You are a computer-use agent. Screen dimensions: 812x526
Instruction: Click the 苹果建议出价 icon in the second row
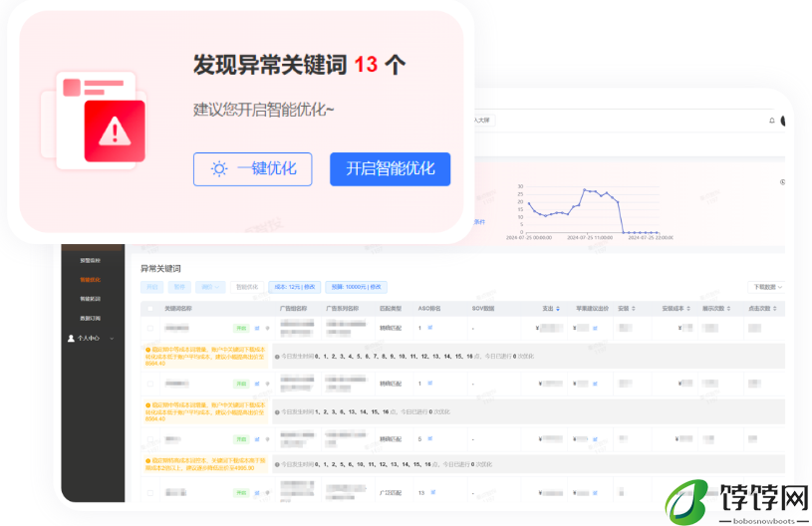(595, 384)
